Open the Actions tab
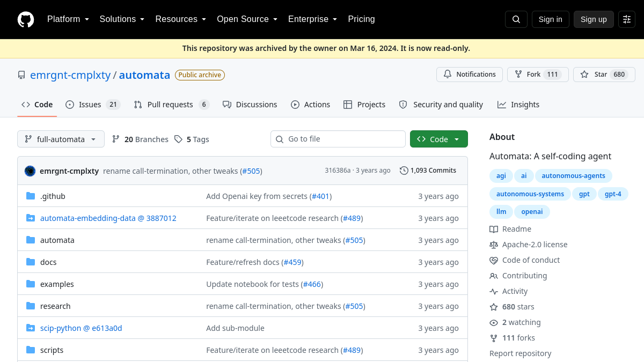Viewport: 644px width, 362px height. pos(311,105)
